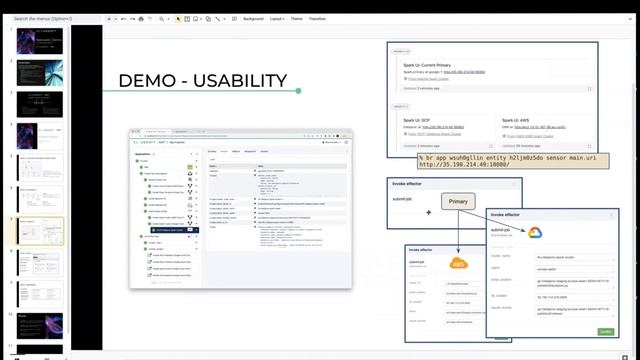Select slide 2 thumbnail in filmstrip
The image size is (640, 360).
[x=40, y=73]
